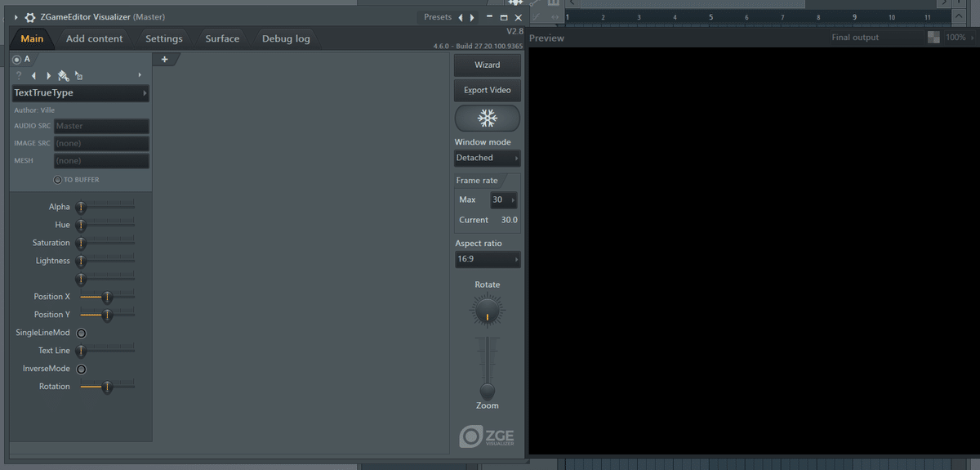
Task: Open the layer help question mark
Action: point(19,75)
